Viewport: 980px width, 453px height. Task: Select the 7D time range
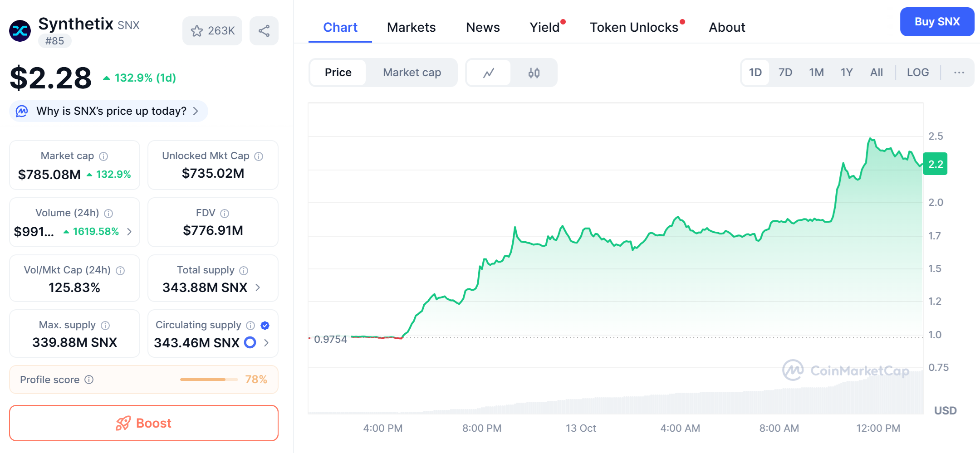click(785, 73)
